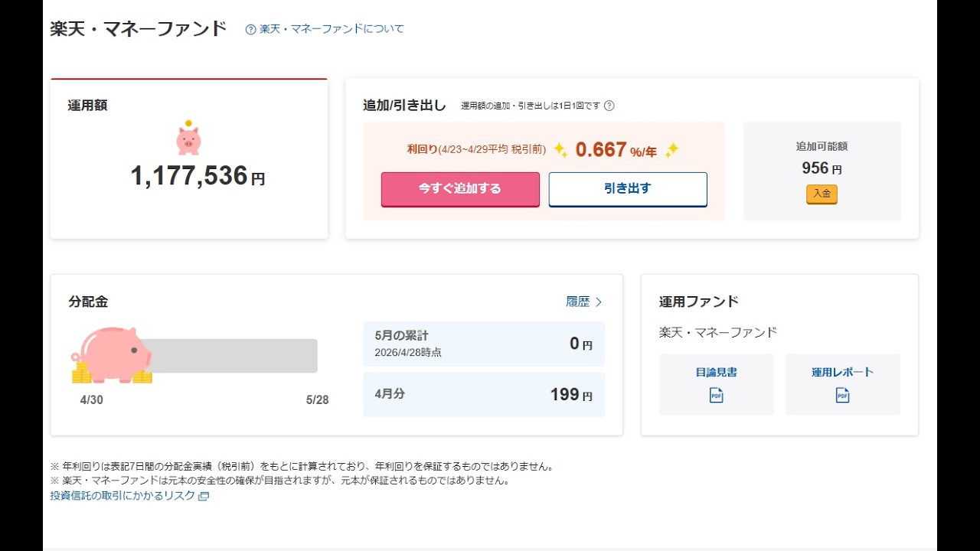Click the left sparkle icon by 0.667
The width and height of the screenshot is (980, 551).
tap(560, 150)
